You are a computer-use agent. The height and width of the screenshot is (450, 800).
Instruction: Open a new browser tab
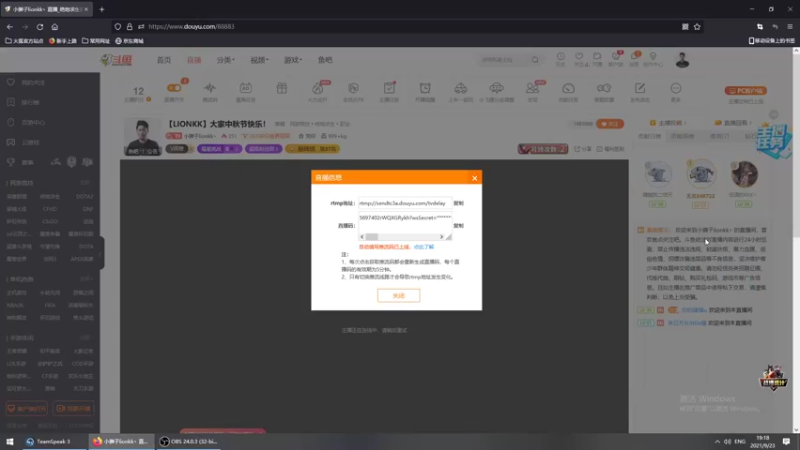coord(102,9)
